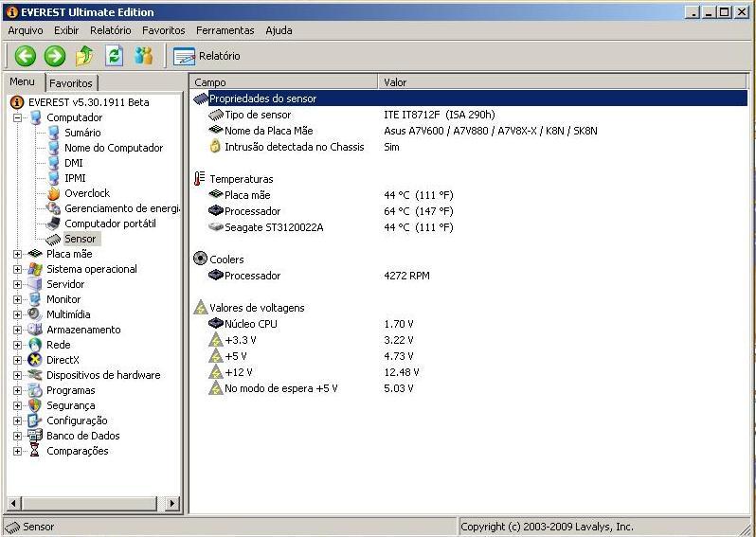Screen dimensions: 756x537
Task: Click the Banco de Dados icon
Action: click(x=35, y=436)
